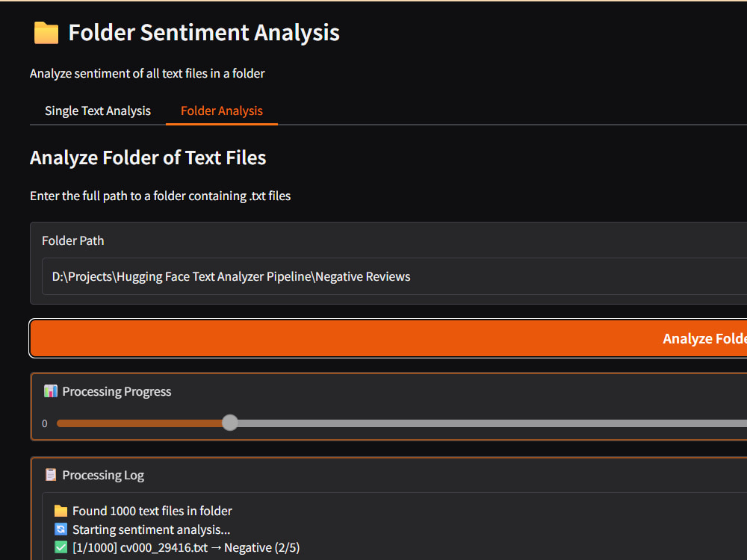This screenshot has height=560, width=747.
Task: Click the 'Folder Path' label
Action: (x=73, y=240)
